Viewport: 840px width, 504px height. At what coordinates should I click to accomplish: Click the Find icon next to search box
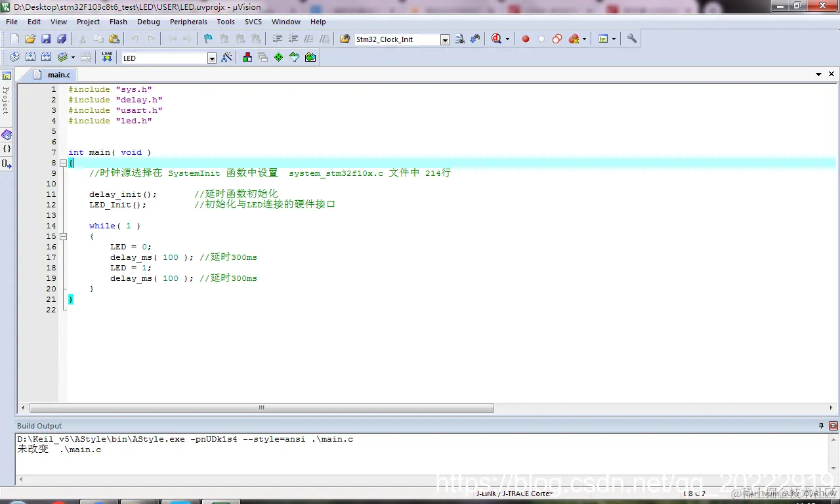point(460,39)
